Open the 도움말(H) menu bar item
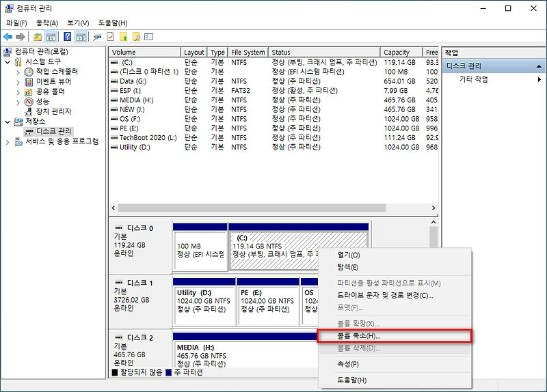This screenshot has height=392, width=547. tap(113, 23)
